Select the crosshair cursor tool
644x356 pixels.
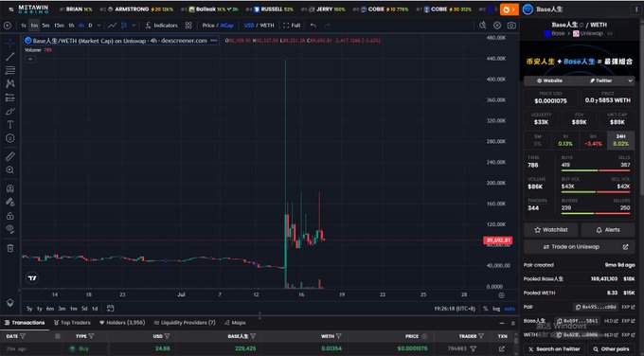pos(9,43)
